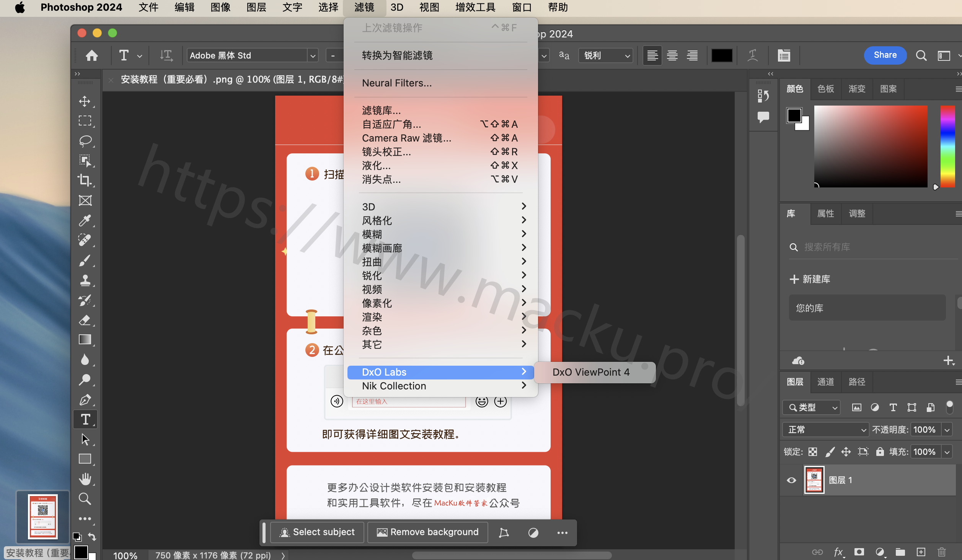Click the Remove background button
The height and width of the screenshot is (560, 962).
[x=428, y=532]
